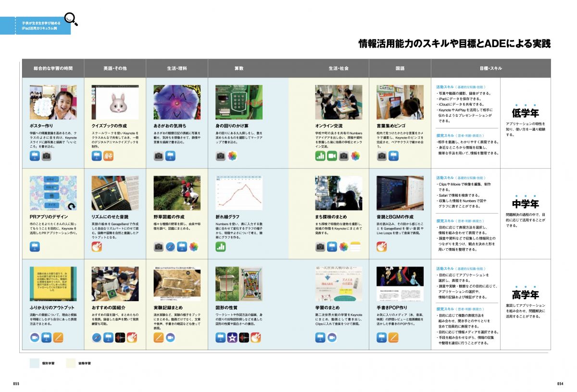The image size is (577, 392).
Task: Select the Voice Memos icon under おすすめの国紹介
Action: 120,338
